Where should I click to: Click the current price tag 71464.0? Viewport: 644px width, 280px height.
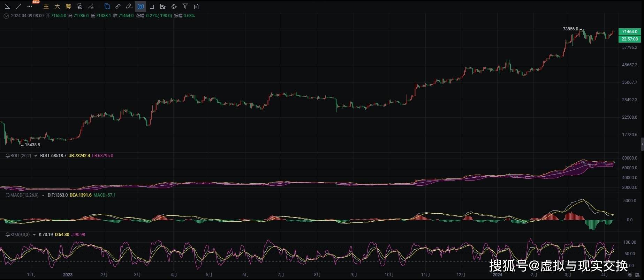click(x=629, y=31)
